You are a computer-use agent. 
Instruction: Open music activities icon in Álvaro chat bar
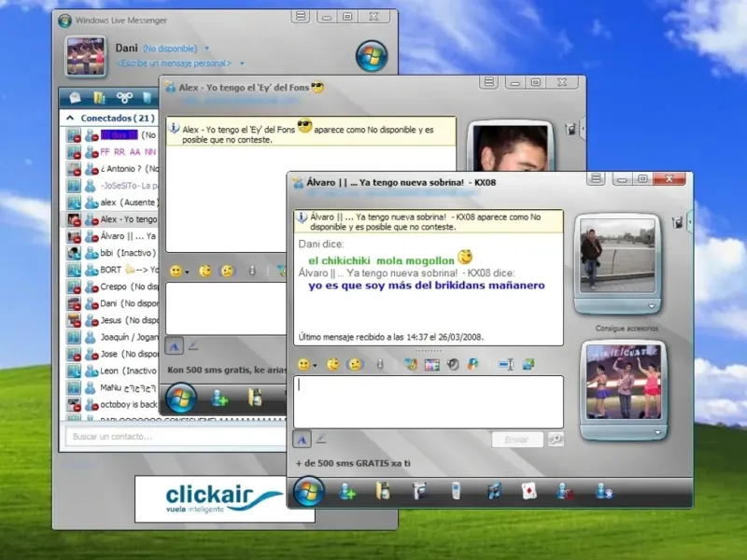click(495, 491)
